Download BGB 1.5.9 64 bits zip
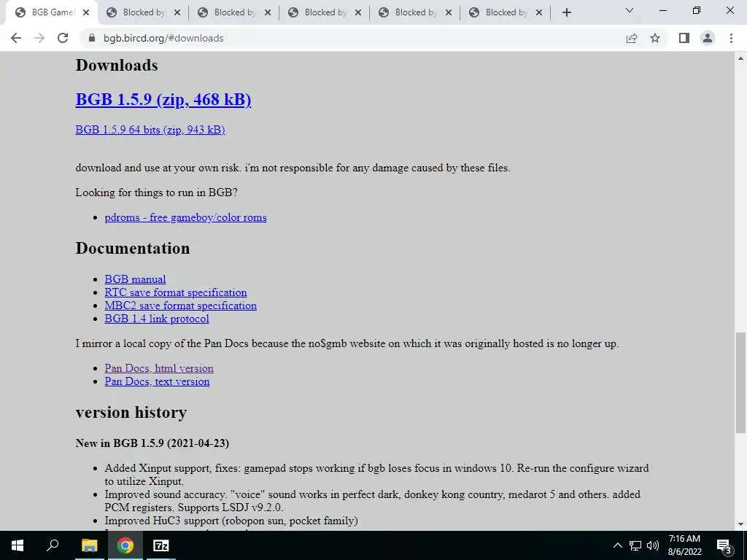 click(x=150, y=130)
